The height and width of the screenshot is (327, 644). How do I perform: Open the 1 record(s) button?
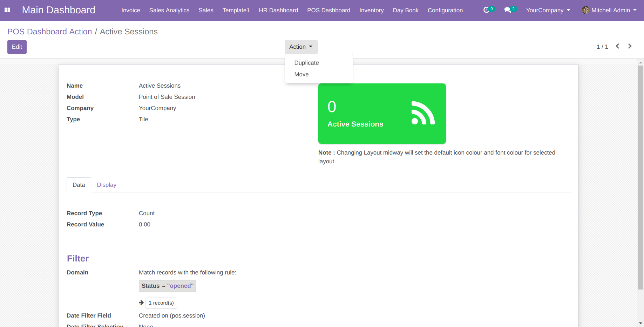[161, 303]
